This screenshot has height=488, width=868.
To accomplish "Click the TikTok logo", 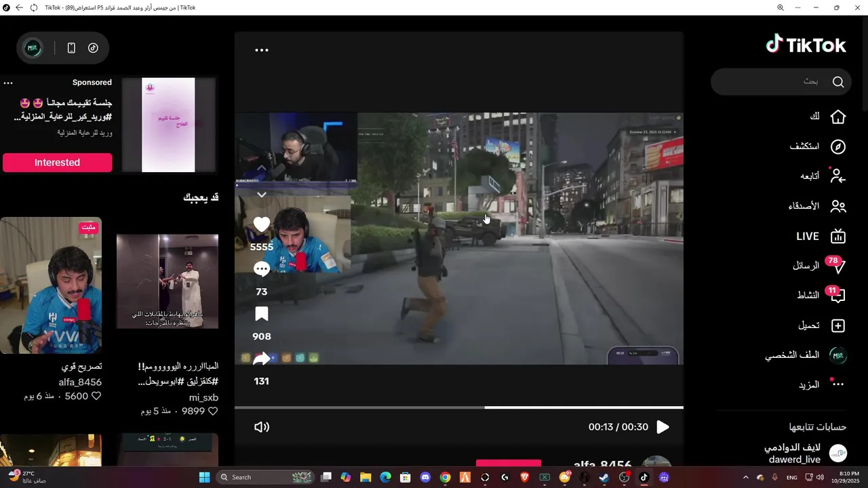I will (x=806, y=45).
